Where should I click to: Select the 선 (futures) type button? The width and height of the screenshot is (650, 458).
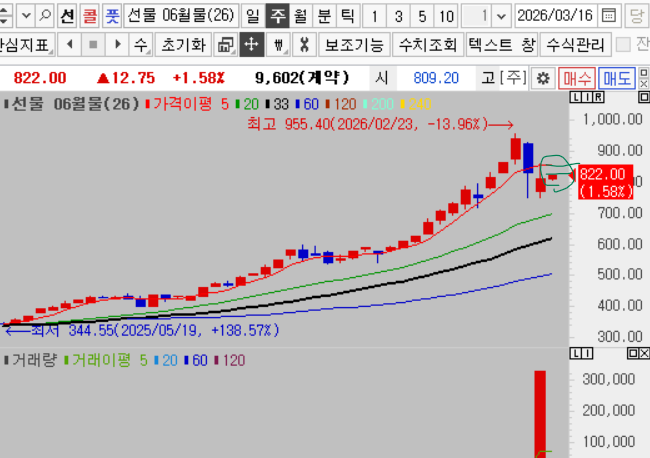(x=67, y=16)
